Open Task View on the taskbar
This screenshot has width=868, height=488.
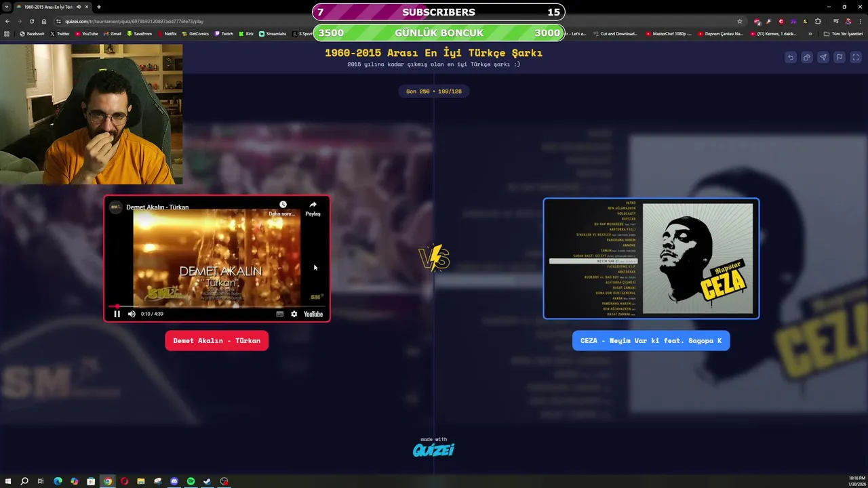coord(41,481)
